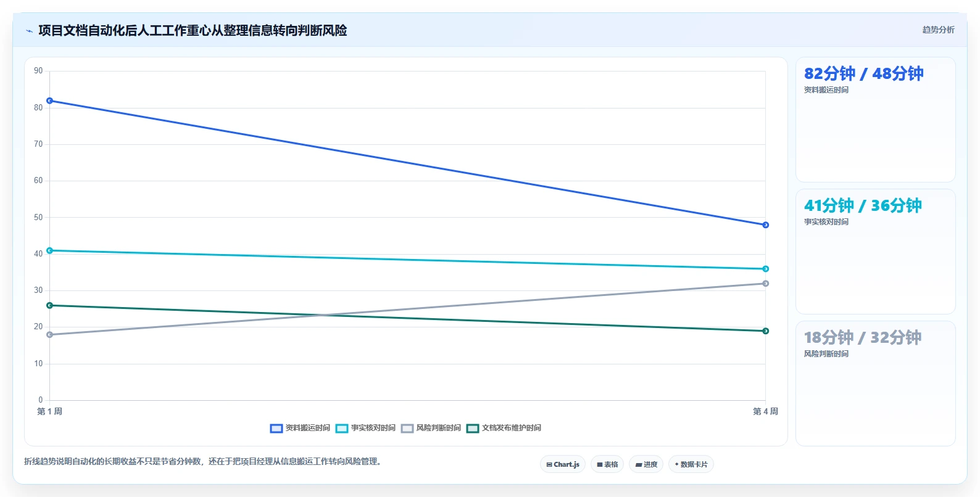Click the y-axis value 90
980x497 pixels.
click(x=38, y=71)
